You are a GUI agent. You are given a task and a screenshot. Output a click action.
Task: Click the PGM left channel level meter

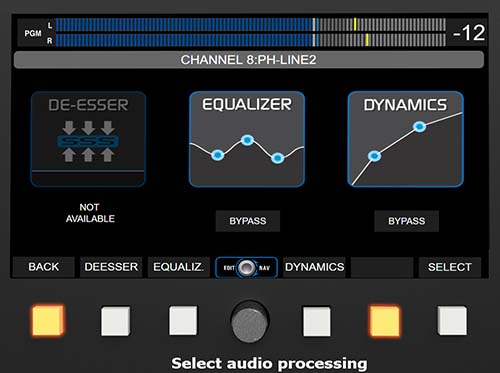pos(251,25)
